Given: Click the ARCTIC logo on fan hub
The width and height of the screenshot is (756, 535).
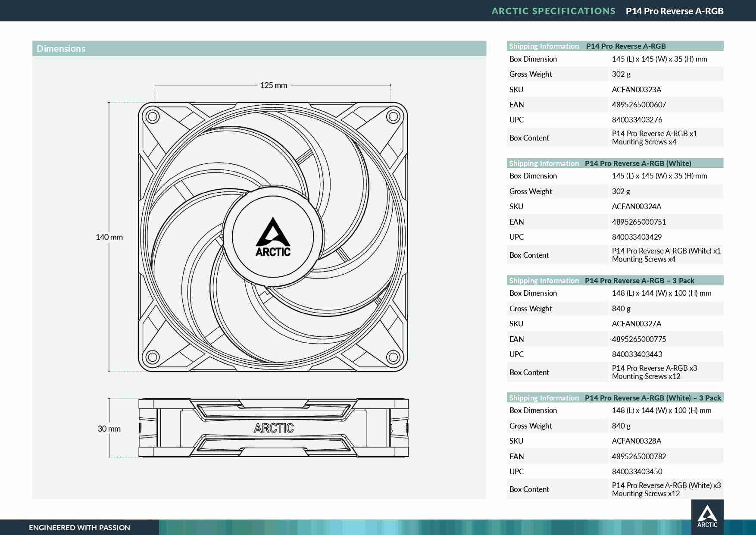Looking at the screenshot, I should [273, 237].
